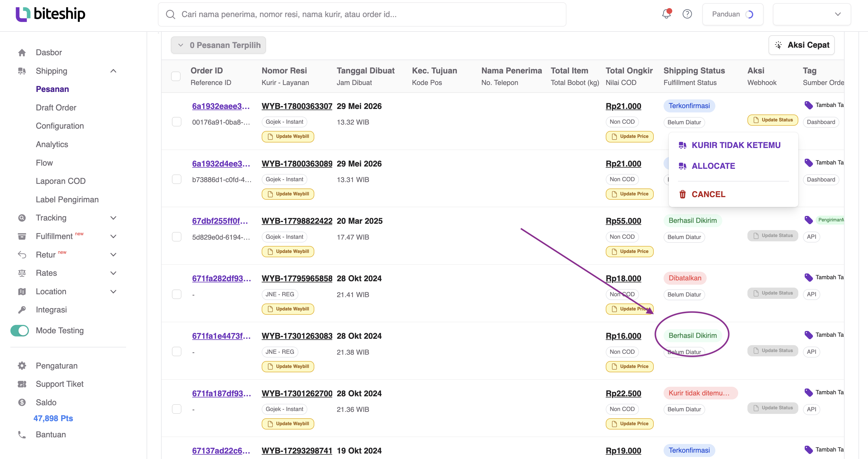Select the checkbox for order 6a1932eaee3
The image size is (868, 459).
coord(177,122)
